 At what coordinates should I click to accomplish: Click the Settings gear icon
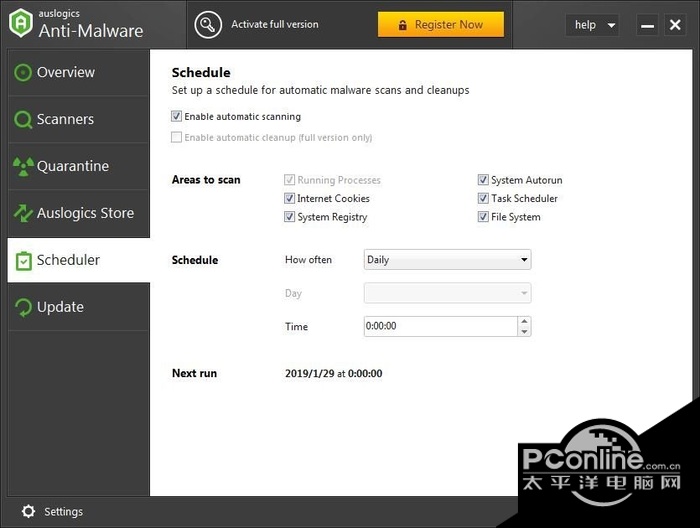pyautogui.click(x=27, y=511)
